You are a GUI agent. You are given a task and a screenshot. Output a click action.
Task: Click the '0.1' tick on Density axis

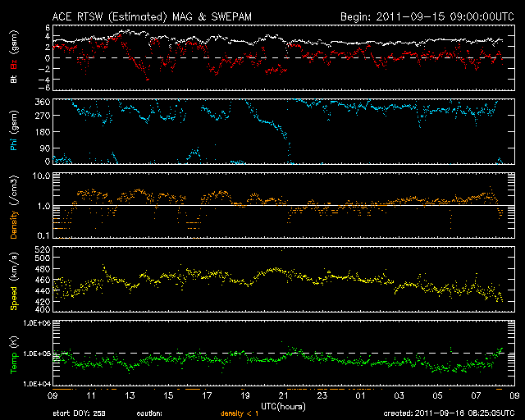[x=43, y=235]
